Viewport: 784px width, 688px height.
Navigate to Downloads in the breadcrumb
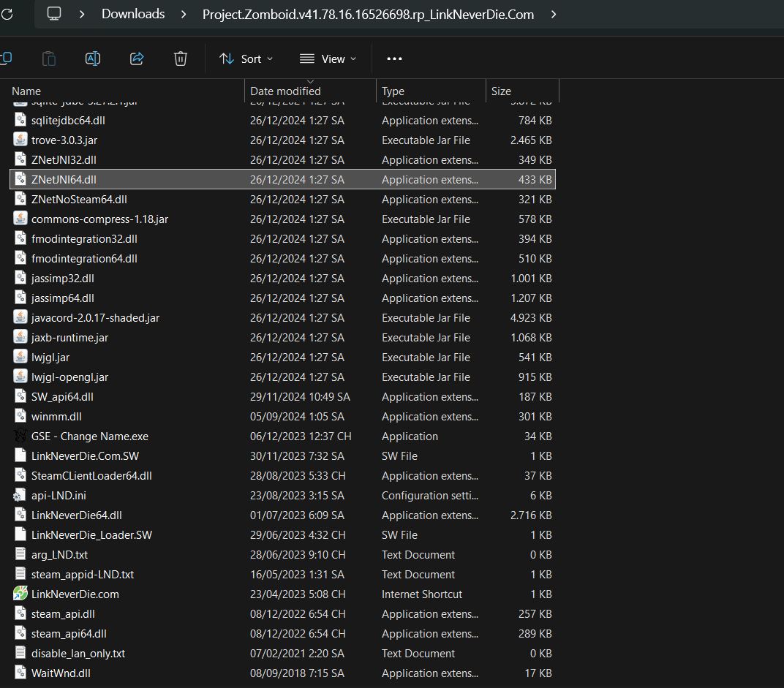(133, 14)
